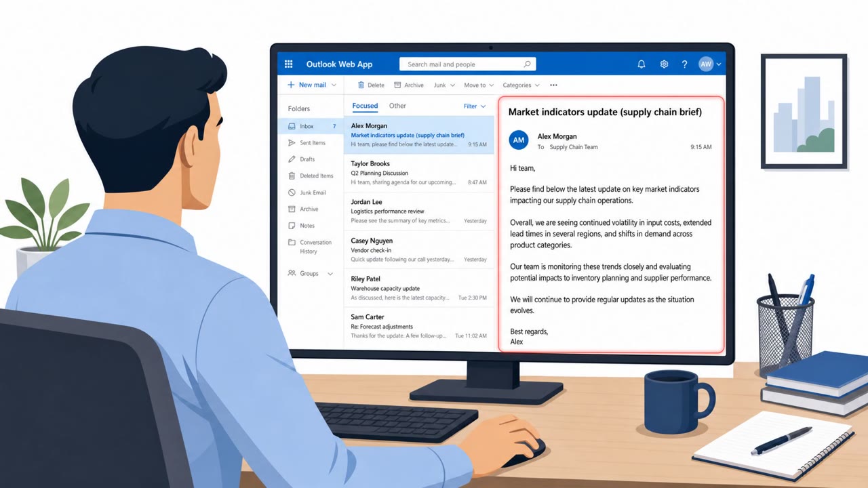Image resolution: width=868 pixels, height=488 pixels.
Task: Click the Inbox folder icon
Action: pyautogui.click(x=292, y=126)
